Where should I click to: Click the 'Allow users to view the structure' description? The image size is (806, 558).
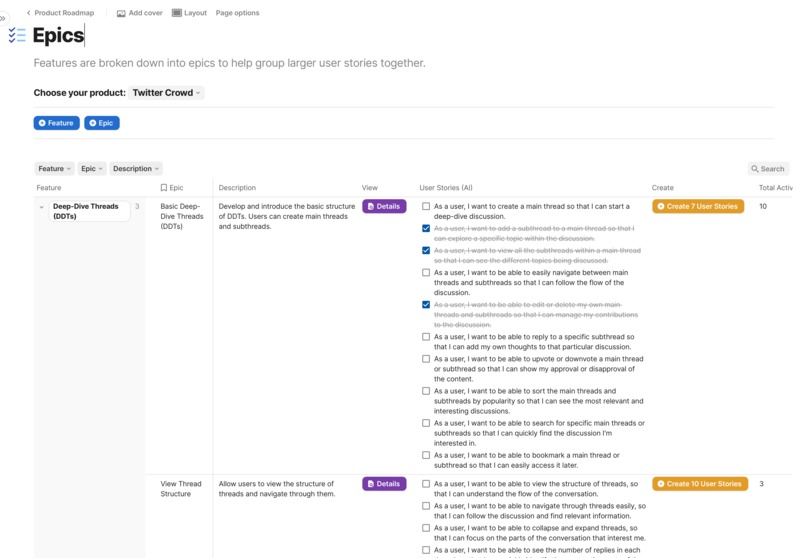277,489
